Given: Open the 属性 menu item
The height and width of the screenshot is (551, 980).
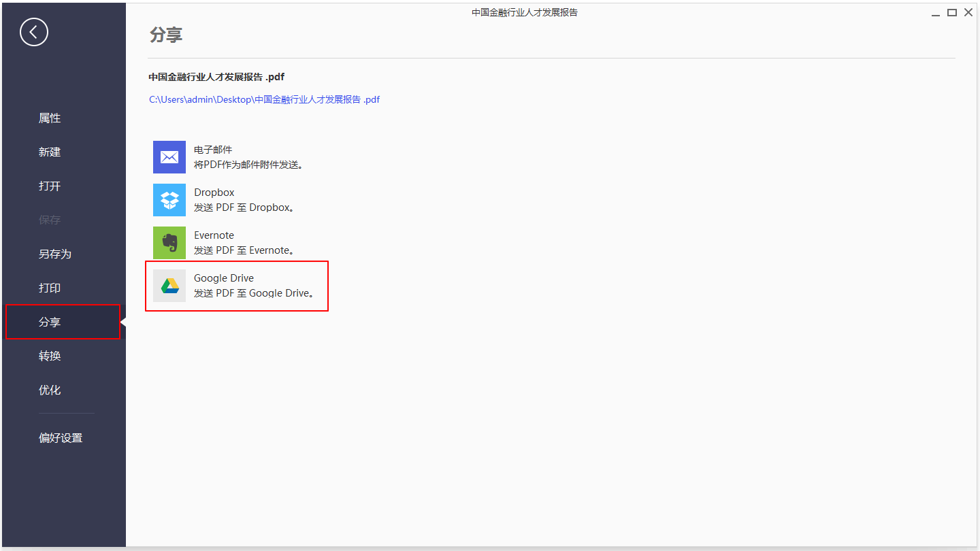Looking at the screenshot, I should pyautogui.click(x=50, y=118).
